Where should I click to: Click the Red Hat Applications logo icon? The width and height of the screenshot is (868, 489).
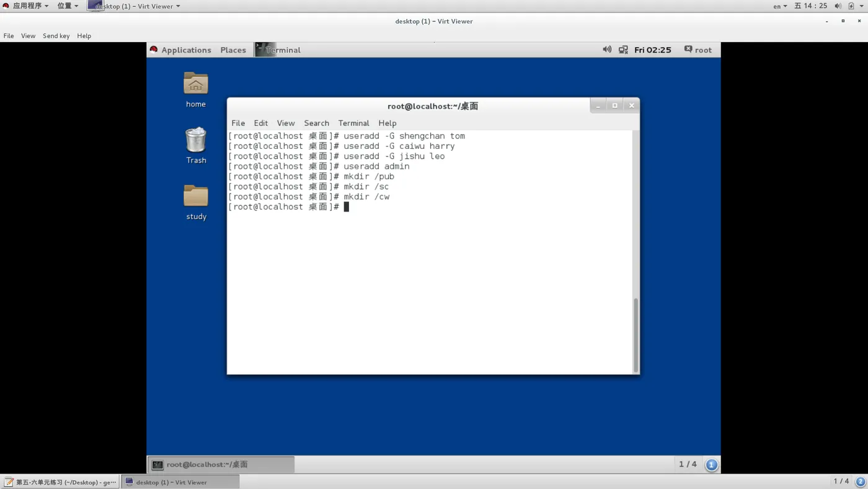tap(154, 50)
